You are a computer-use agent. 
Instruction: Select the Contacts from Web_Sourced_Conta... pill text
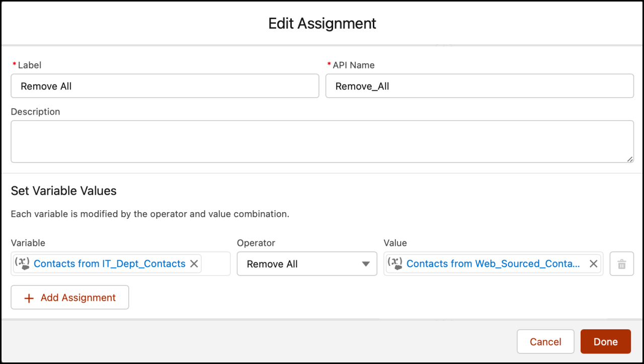[493, 263]
